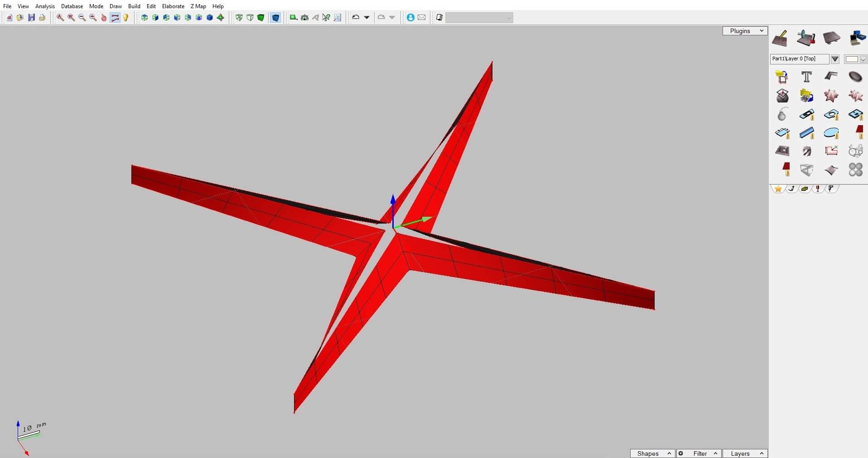The height and width of the screenshot is (458, 868).
Task: Click the open file folder icon
Action: (x=20, y=18)
